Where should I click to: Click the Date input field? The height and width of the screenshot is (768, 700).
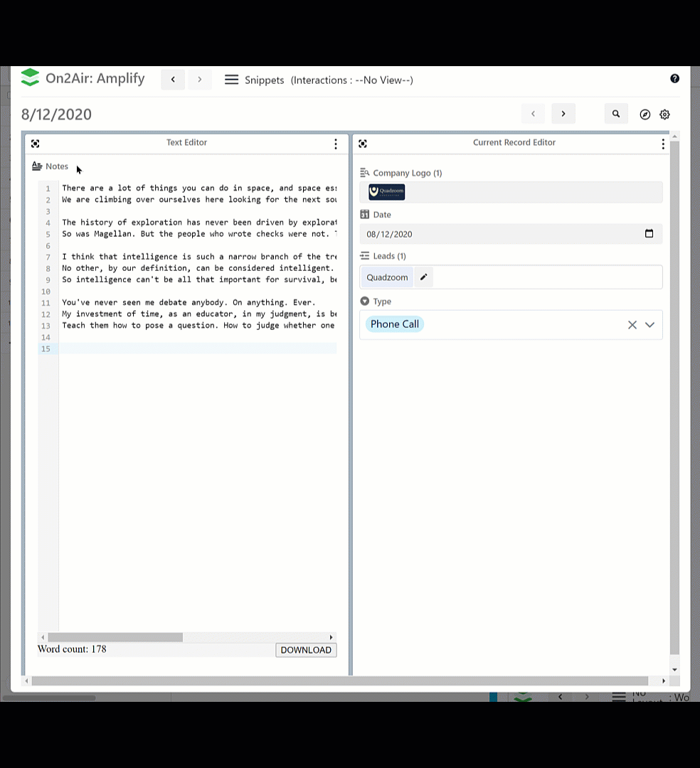(x=498, y=234)
